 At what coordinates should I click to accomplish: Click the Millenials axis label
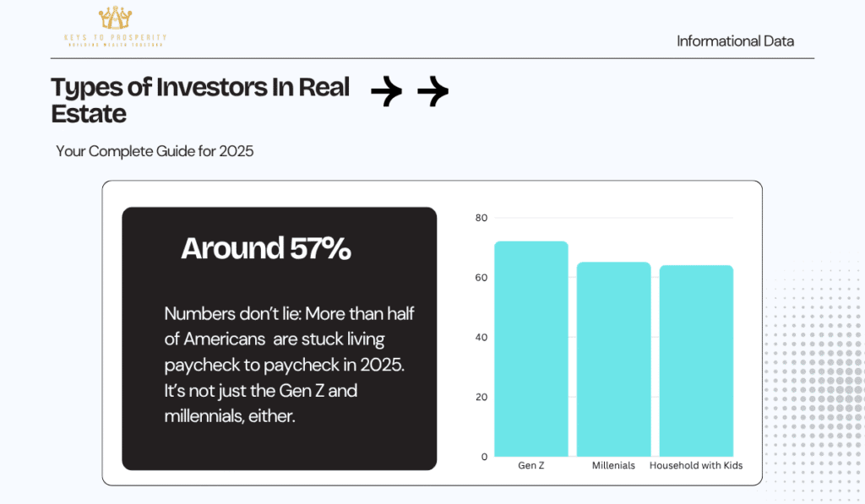tap(613, 465)
